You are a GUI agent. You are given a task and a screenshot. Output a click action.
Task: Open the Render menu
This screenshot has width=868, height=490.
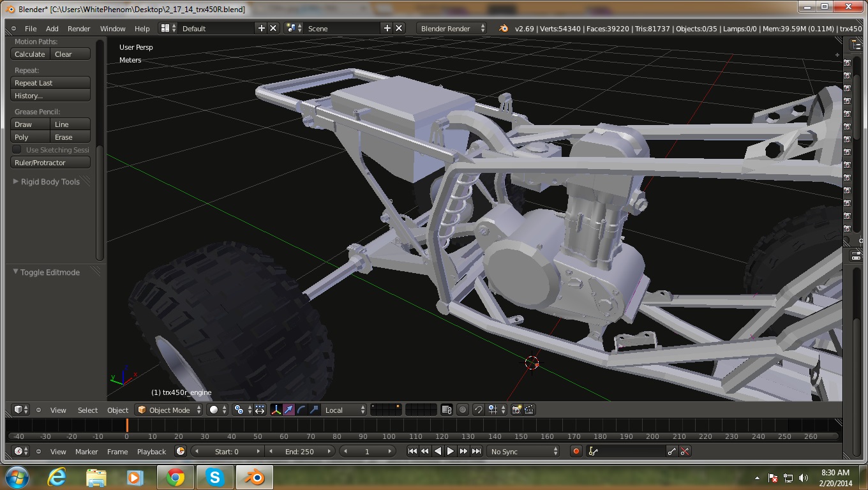79,29
